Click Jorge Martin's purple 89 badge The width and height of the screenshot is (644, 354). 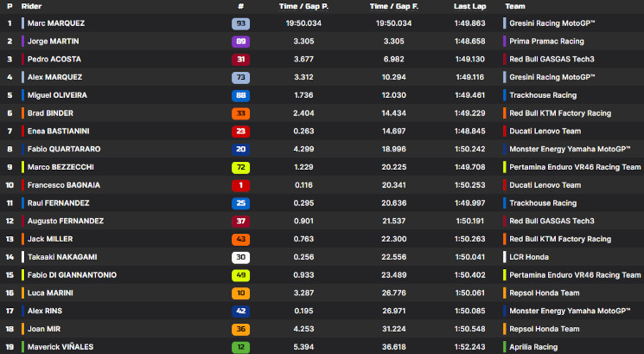(240, 42)
